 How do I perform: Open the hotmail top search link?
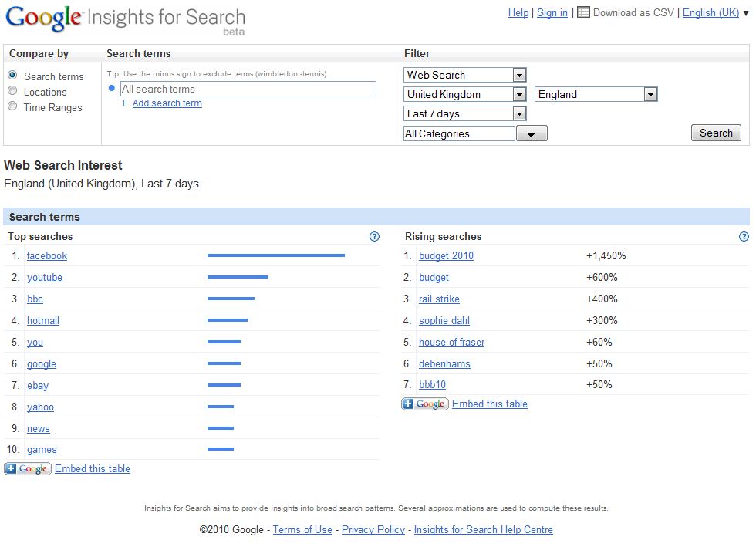(43, 321)
